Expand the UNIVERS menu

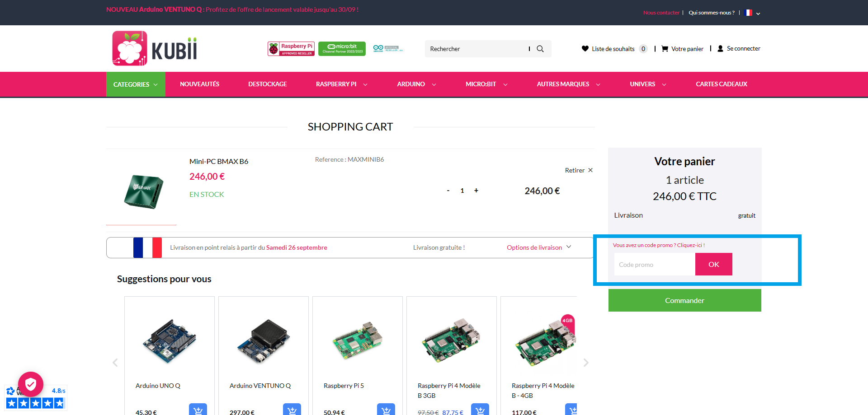click(x=648, y=84)
